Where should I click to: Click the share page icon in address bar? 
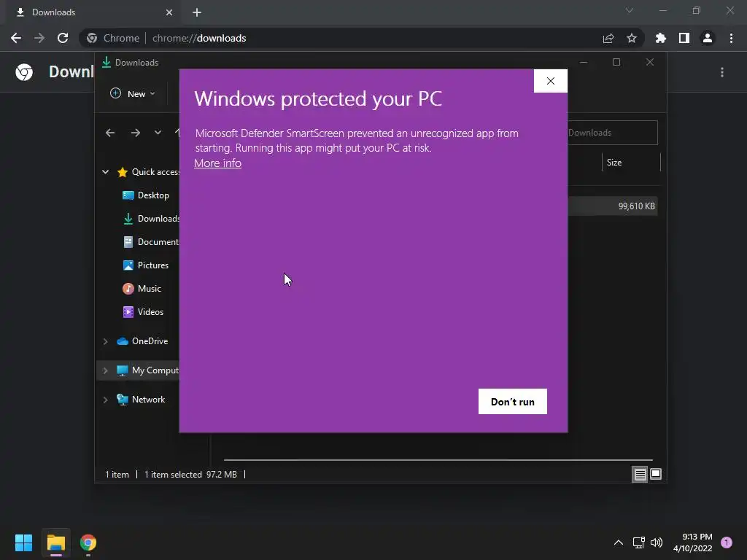tap(608, 38)
